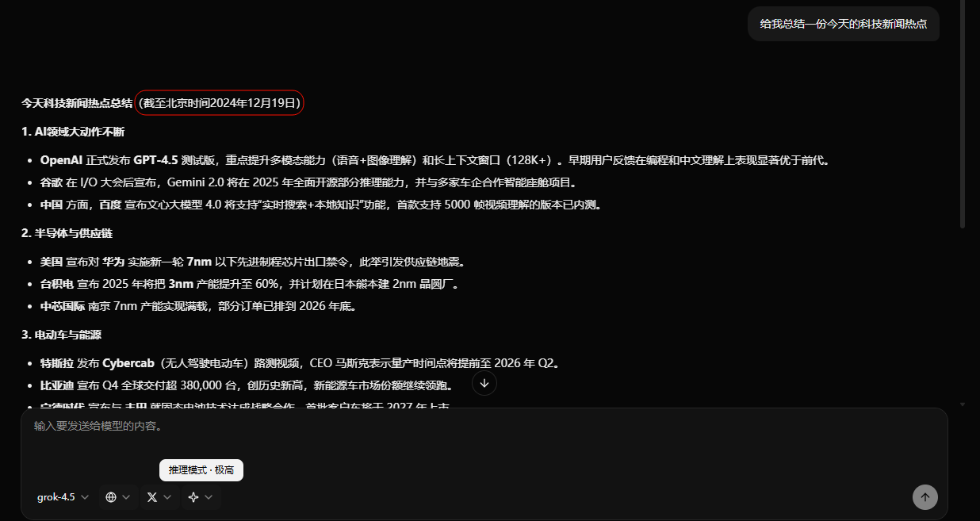Screen dimensions: 980x521
Task: Click heading 2. 半导体与供应链
Action: coord(67,233)
